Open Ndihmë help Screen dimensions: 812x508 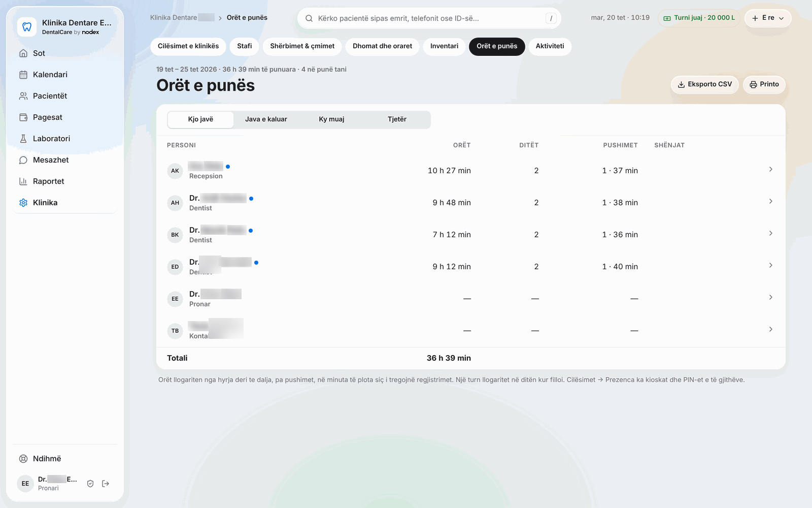coord(65,459)
